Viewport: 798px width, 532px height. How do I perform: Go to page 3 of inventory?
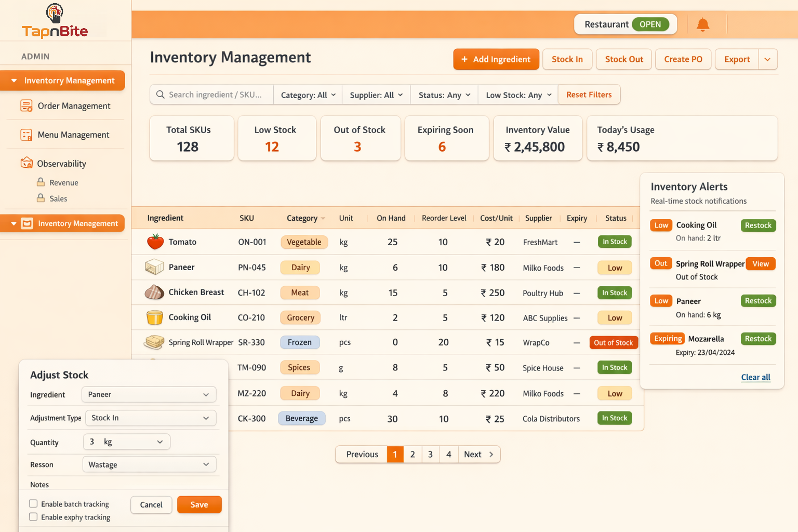point(430,454)
